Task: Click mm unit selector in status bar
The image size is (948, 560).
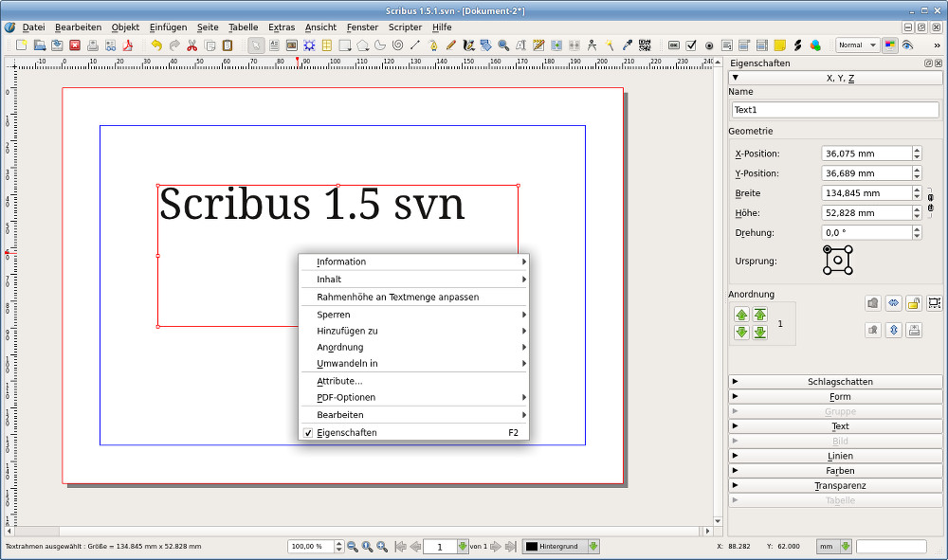Action: point(834,546)
